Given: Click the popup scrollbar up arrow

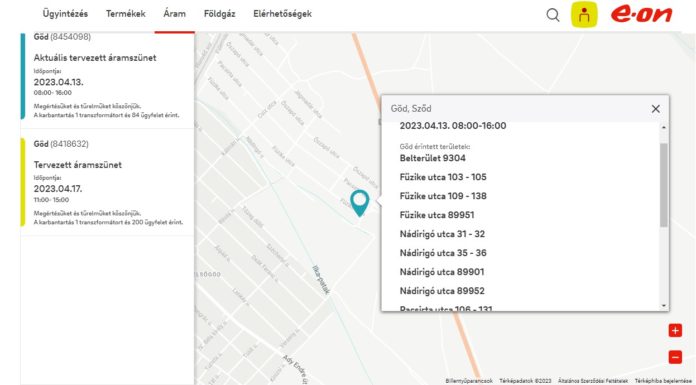Looking at the screenshot, I should [664, 127].
